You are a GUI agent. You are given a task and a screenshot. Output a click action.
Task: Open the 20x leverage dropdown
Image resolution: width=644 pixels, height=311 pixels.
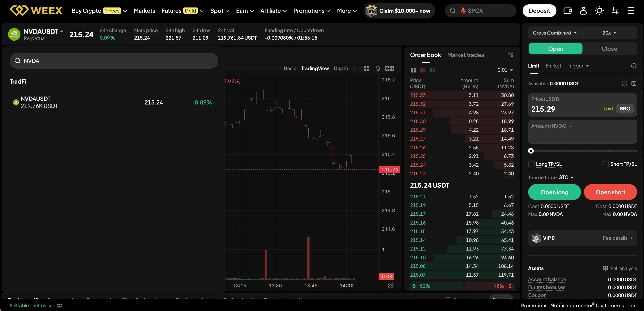pos(609,33)
